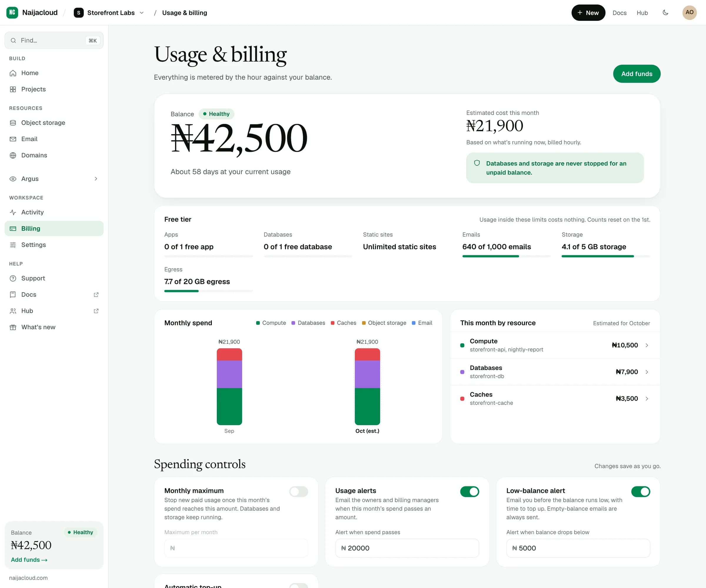
Task: Click the Naijacloud NC logo icon
Action: (12, 12)
